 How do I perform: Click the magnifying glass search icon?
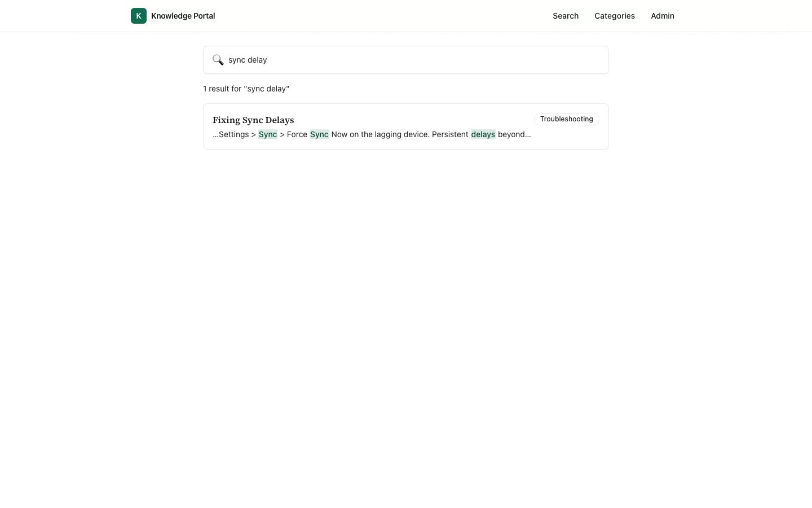tap(218, 60)
